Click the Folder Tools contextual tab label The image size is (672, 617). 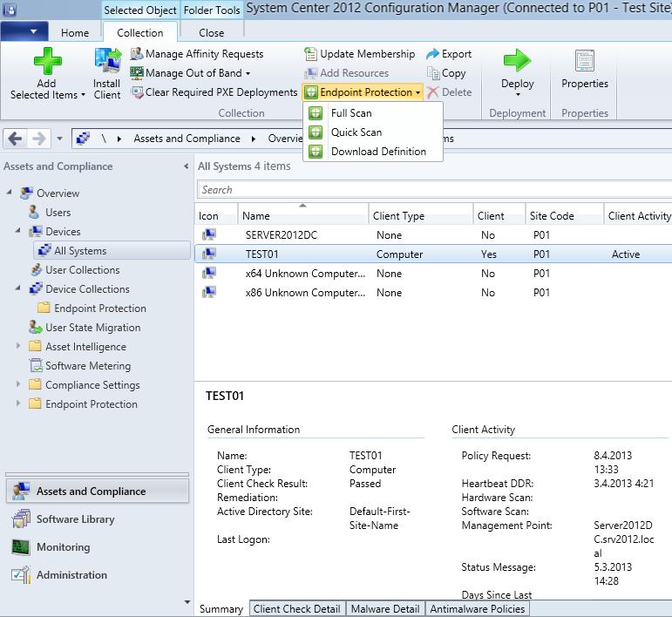pyautogui.click(x=212, y=10)
